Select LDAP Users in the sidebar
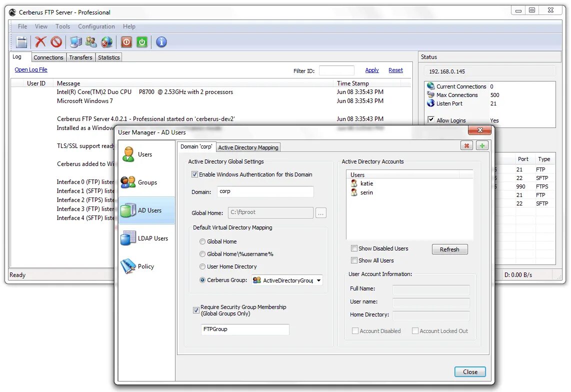 pos(147,238)
